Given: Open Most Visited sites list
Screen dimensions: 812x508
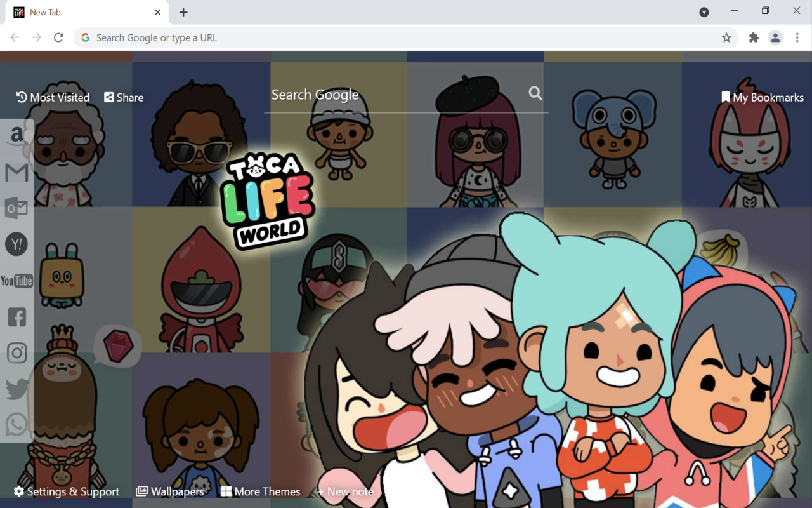Looking at the screenshot, I should tap(53, 97).
